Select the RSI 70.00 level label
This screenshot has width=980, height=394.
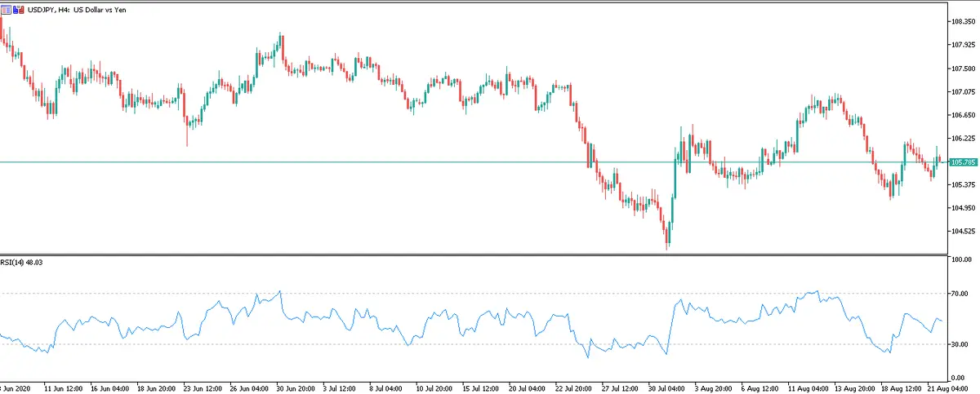[962, 293]
